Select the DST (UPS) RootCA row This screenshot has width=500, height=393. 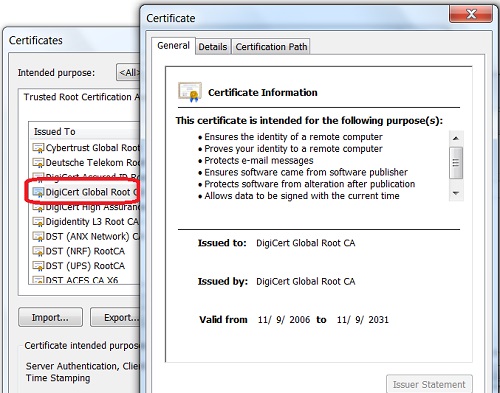coord(79,266)
